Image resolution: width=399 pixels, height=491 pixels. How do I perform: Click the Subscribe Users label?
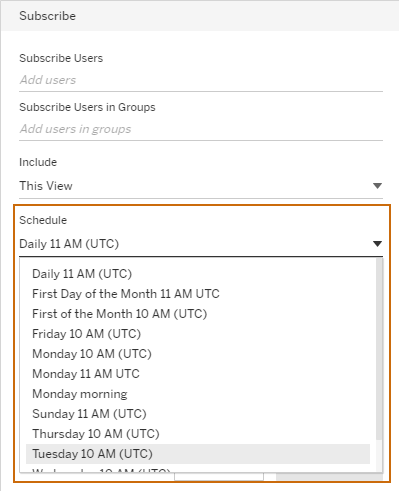(61, 58)
